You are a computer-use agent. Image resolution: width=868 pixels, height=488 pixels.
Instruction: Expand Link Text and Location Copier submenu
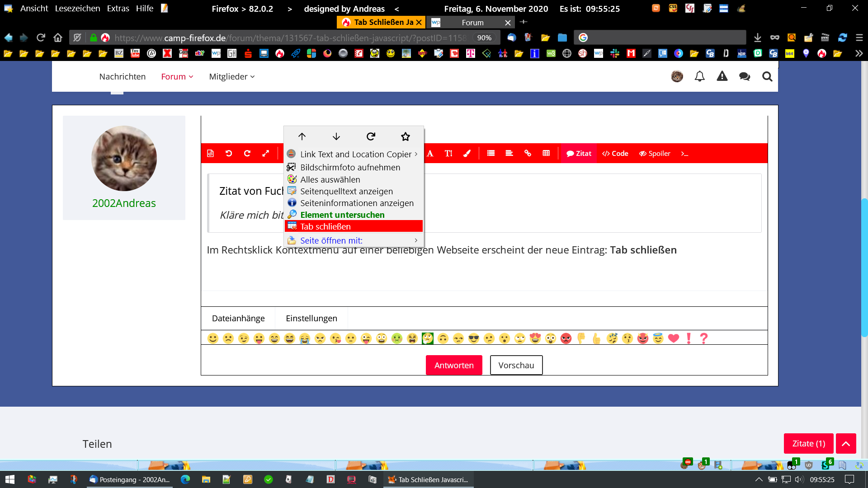pos(356,155)
